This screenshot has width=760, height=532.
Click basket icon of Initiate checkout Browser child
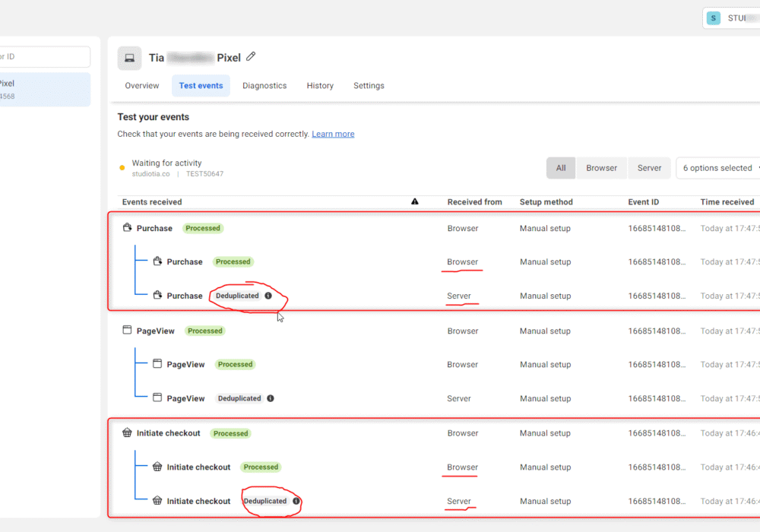[x=157, y=467]
